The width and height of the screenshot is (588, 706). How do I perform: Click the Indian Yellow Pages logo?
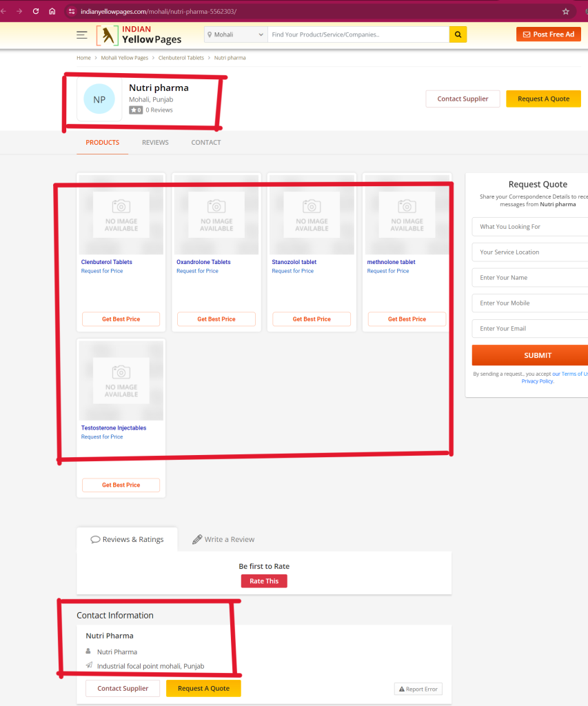[139, 34]
